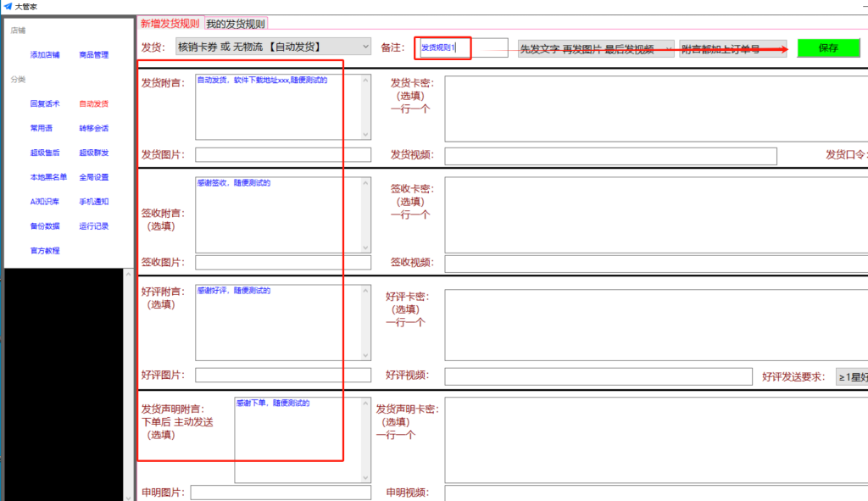Click the 好评卡密 text area
Screen dimensions: 868x501
[656, 325]
